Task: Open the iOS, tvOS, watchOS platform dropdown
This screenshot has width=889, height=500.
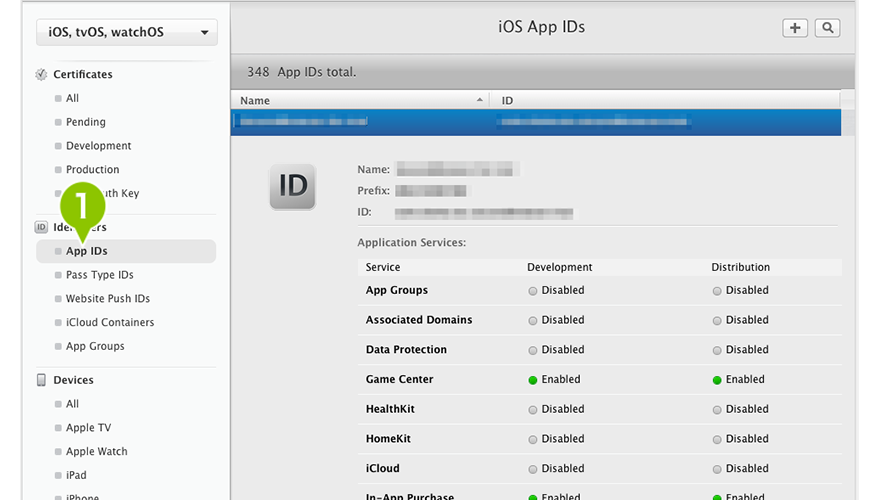Action: pos(127,32)
